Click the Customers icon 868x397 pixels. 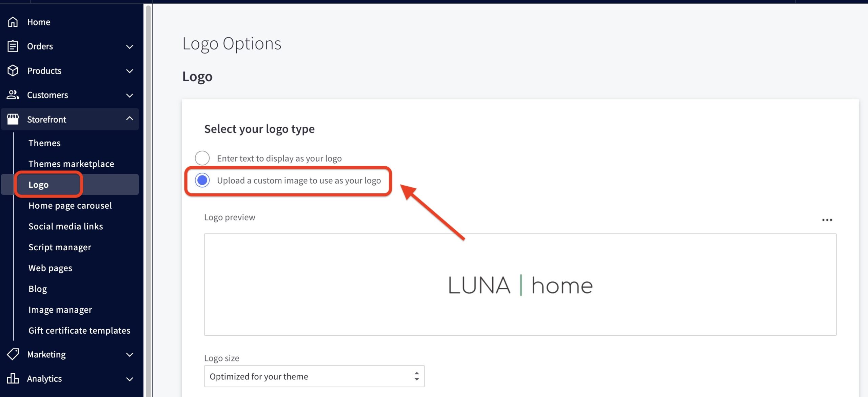[x=13, y=95]
